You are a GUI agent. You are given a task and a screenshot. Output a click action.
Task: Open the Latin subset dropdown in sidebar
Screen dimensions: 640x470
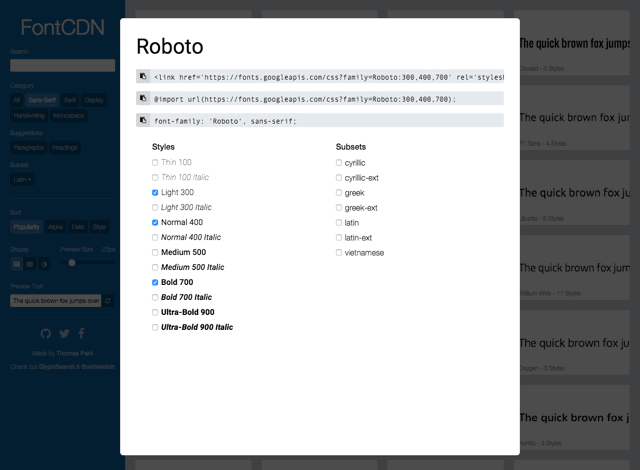click(x=22, y=180)
